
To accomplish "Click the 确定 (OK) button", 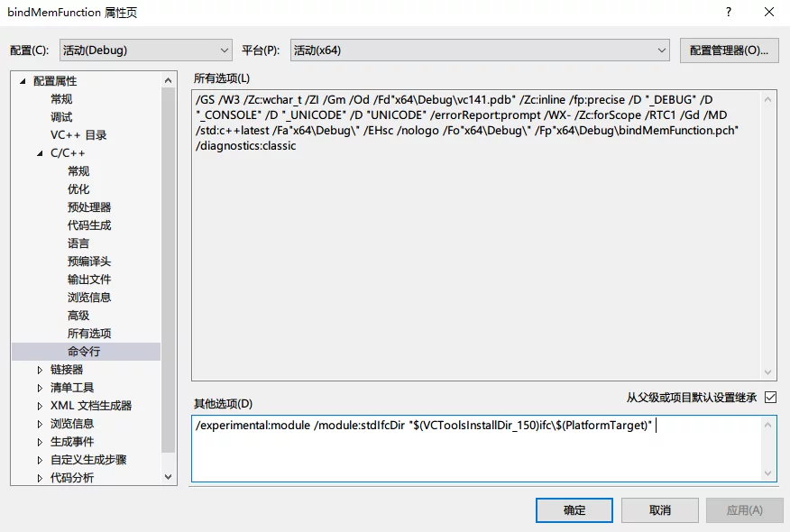I will [x=574, y=510].
